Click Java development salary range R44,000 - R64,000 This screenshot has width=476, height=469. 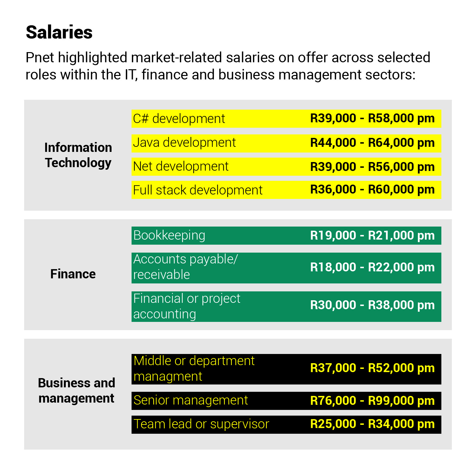point(372,143)
